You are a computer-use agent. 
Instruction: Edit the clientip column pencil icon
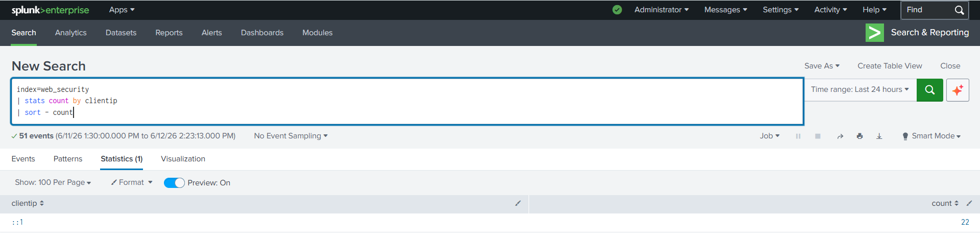click(518, 203)
